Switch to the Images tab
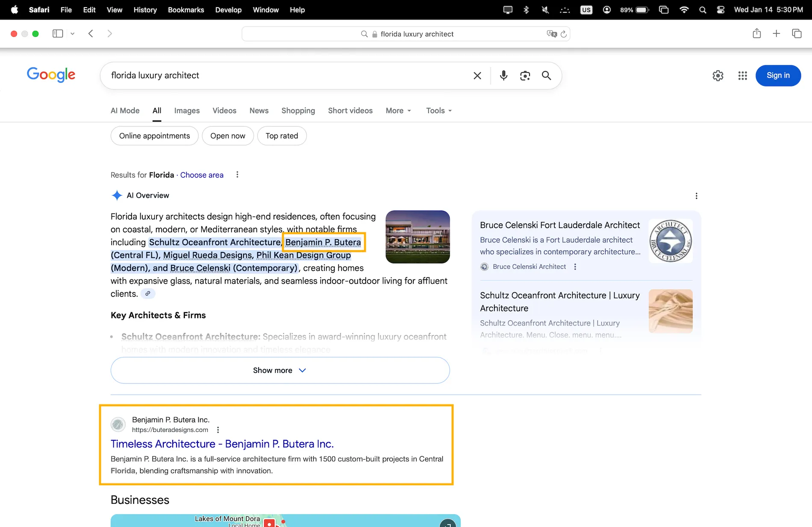812x527 pixels. tap(187, 111)
